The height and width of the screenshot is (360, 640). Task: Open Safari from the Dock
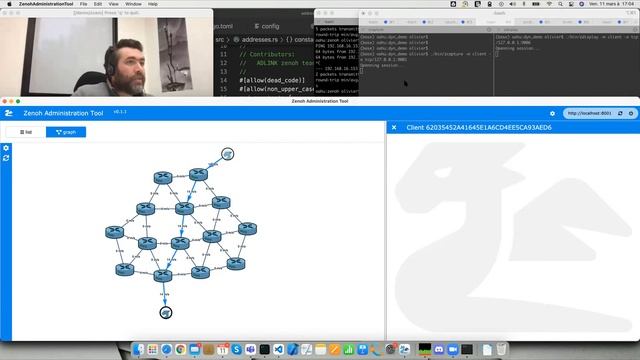(x=167, y=349)
